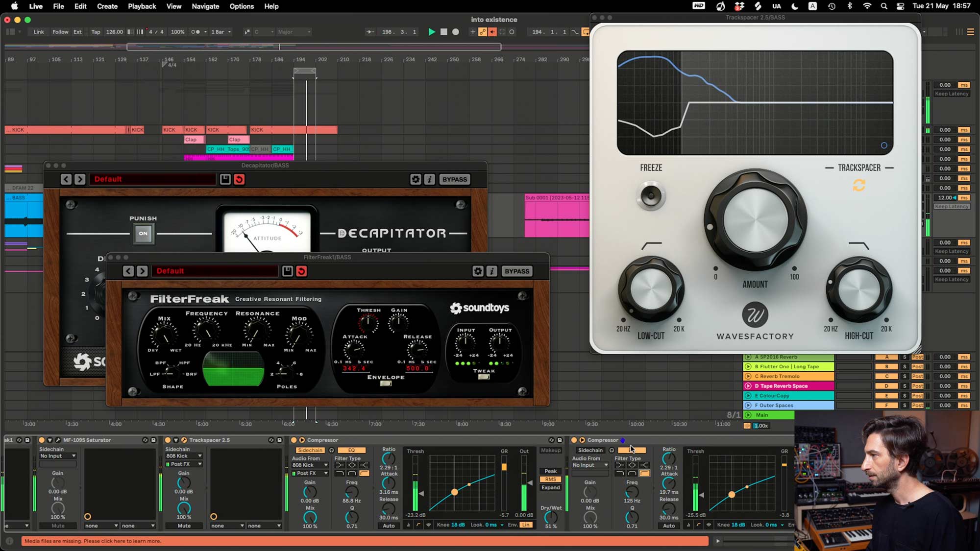Open FilterFreak settings gear icon
980x551 pixels.
pyautogui.click(x=478, y=271)
